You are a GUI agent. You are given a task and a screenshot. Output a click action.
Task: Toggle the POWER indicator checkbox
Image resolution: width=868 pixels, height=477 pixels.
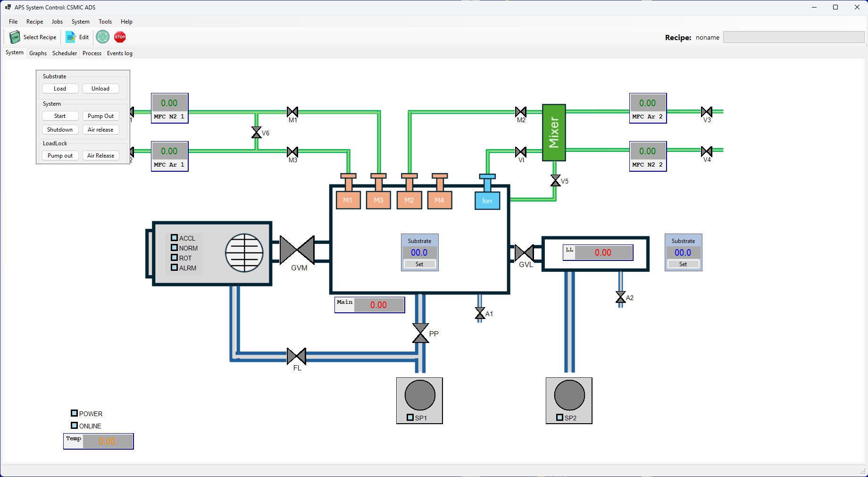(x=74, y=413)
